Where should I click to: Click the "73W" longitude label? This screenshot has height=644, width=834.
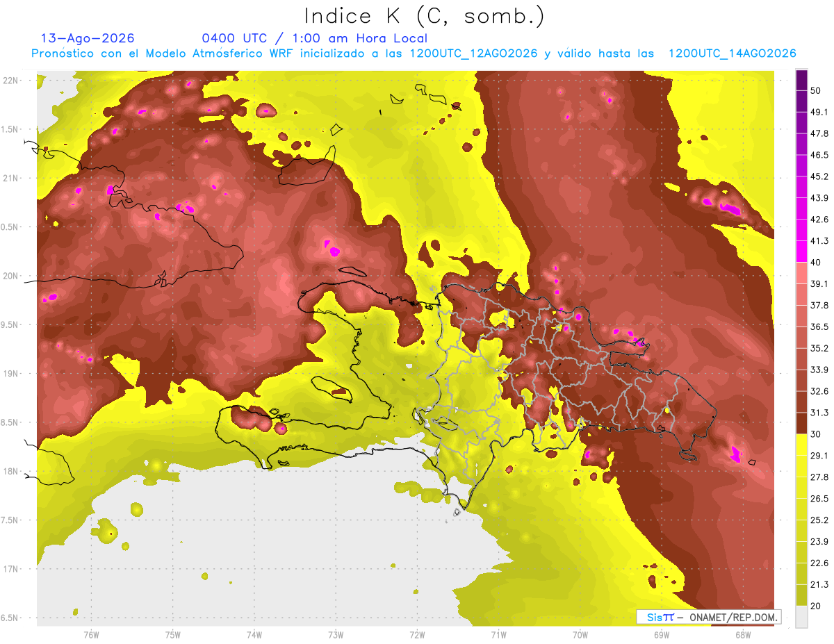coord(336,634)
